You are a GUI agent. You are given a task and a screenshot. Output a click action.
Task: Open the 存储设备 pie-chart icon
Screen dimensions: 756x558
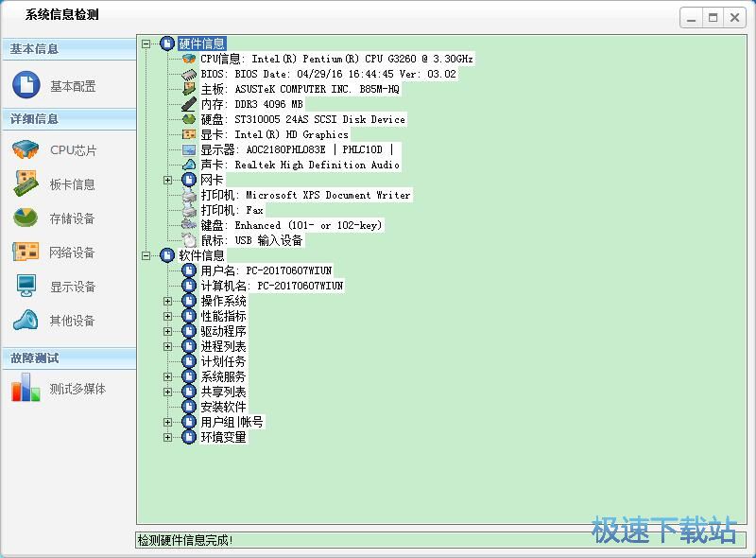tap(26, 218)
